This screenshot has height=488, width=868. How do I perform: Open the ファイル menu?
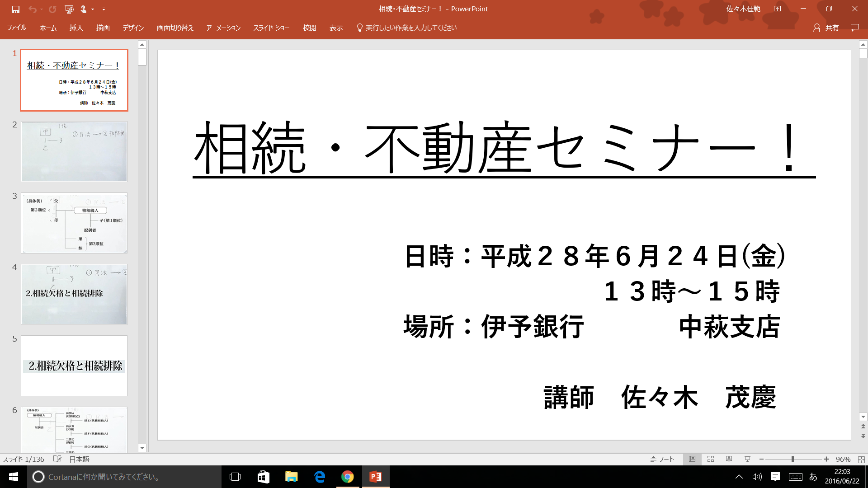tap(16, 28)
